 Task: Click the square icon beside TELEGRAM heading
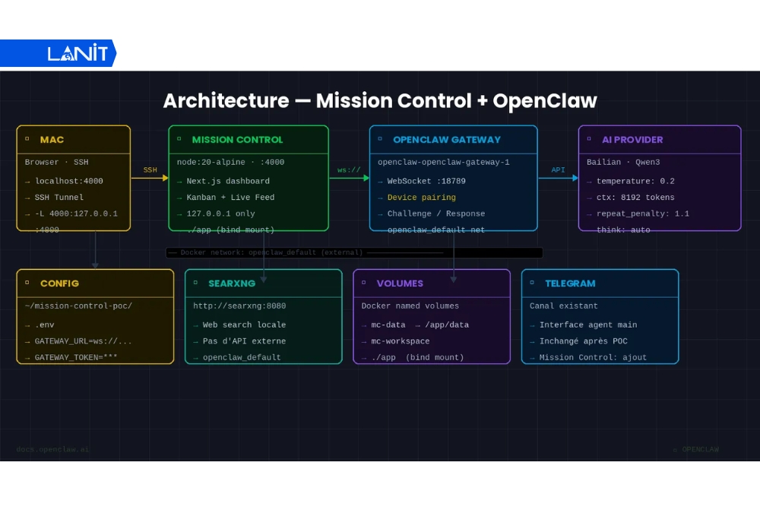(532, 283)
